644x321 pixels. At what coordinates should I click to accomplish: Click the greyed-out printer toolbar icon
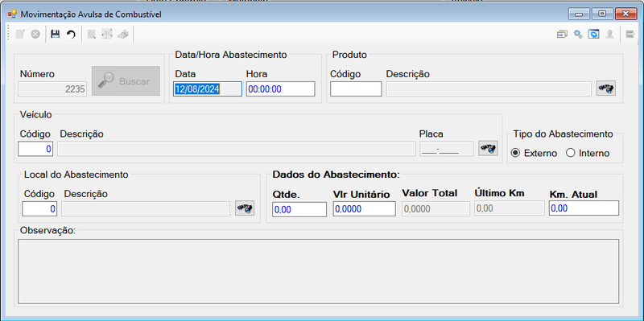(122, 35)
